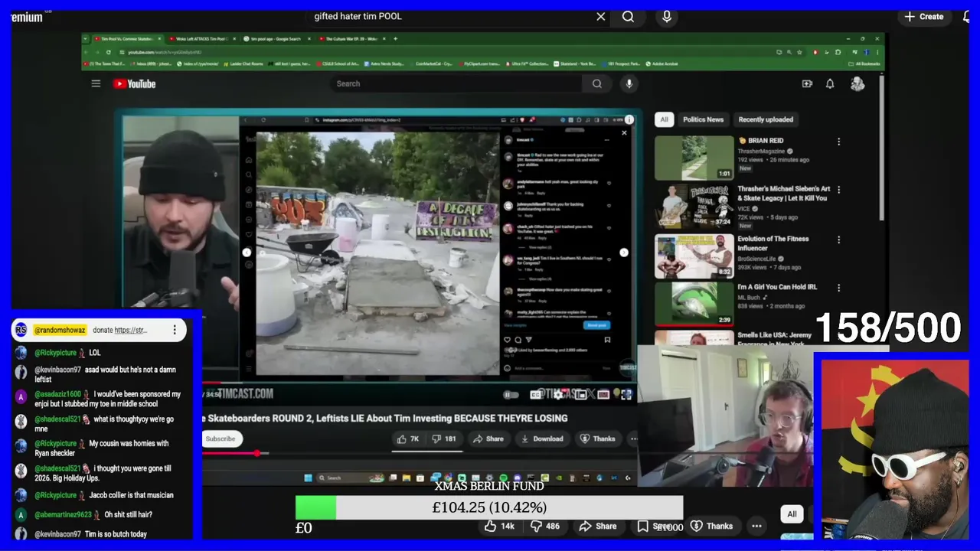Dislike the outer video showing 486

[x=544, y=526]
